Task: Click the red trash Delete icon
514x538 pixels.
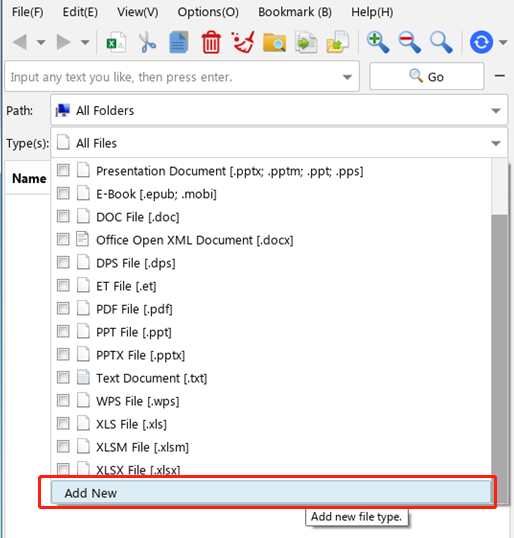Action: point(211,42)
